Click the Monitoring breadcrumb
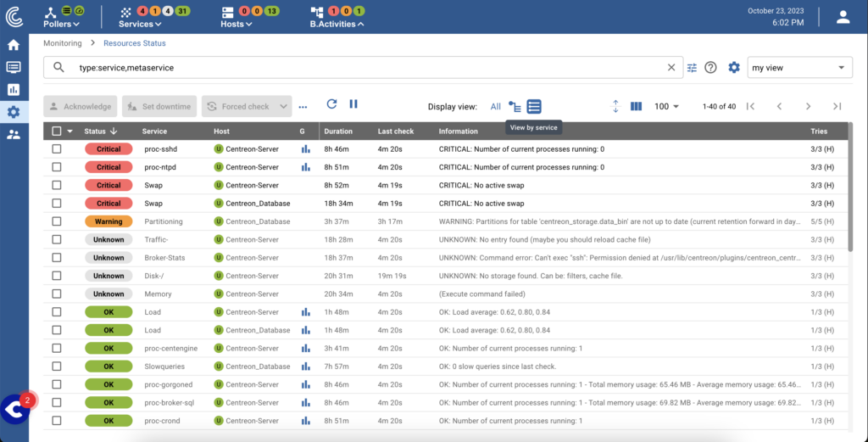The image size is (868, 442). (63, 43)
